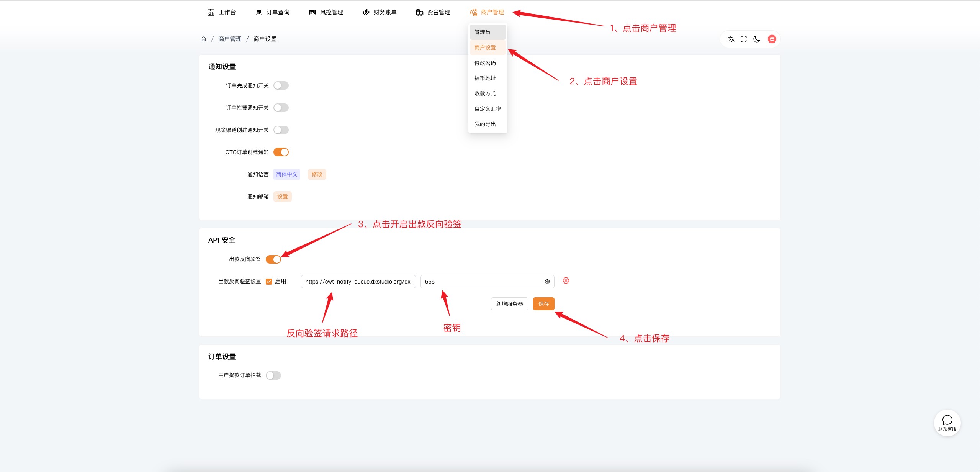Click the orange 保存 button
The width and height of the screenshot is (980, 472).
pos(543,304)
